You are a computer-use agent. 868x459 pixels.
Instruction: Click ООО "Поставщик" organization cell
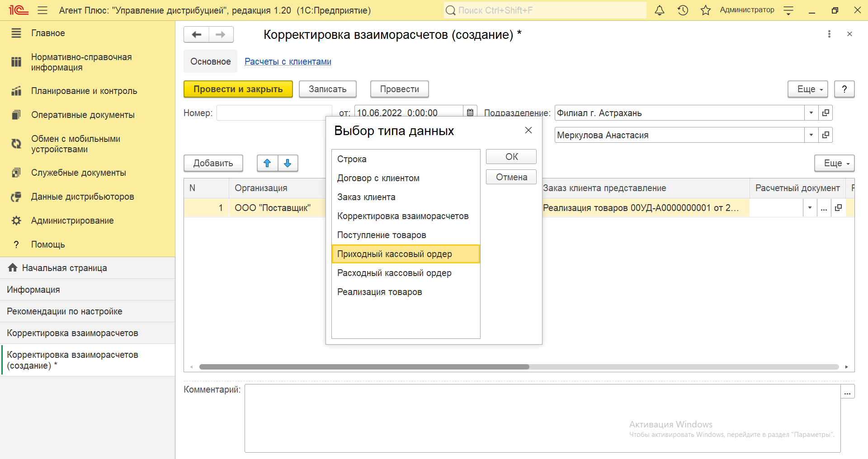pos(277,208)
